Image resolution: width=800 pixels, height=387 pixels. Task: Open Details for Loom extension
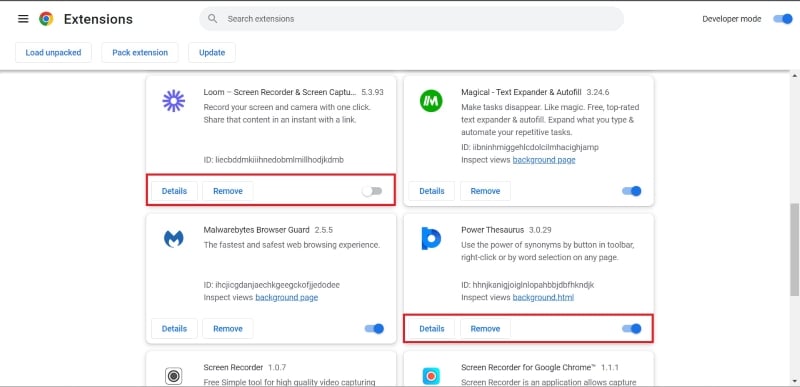point(174,191)
